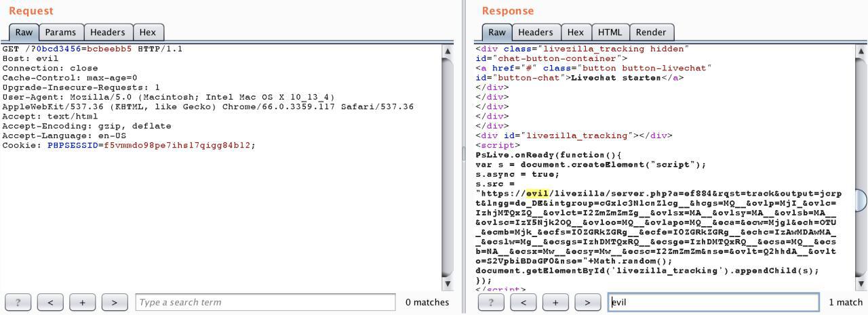Click the s.async = true; line
The width and height of the screenshot is (868, 315).
point(518,175)
